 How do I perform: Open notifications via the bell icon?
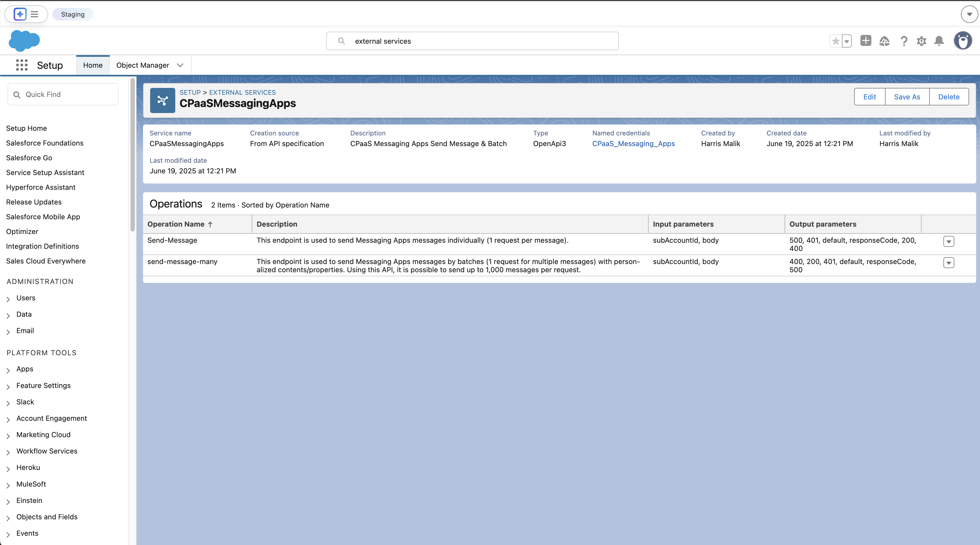(939, 41)
